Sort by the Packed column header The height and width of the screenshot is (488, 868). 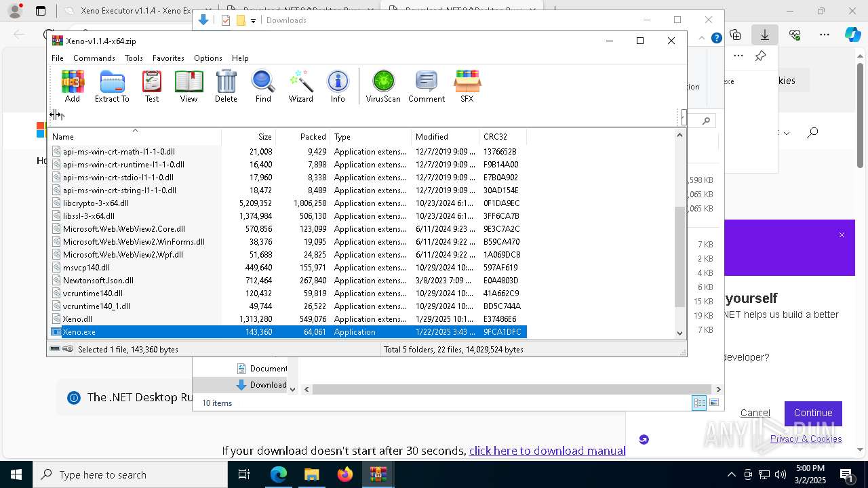(x=303, y=136)
